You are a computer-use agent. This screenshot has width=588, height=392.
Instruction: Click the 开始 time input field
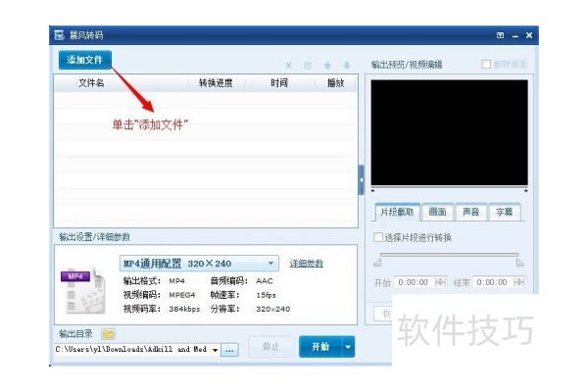coord(414,282)
